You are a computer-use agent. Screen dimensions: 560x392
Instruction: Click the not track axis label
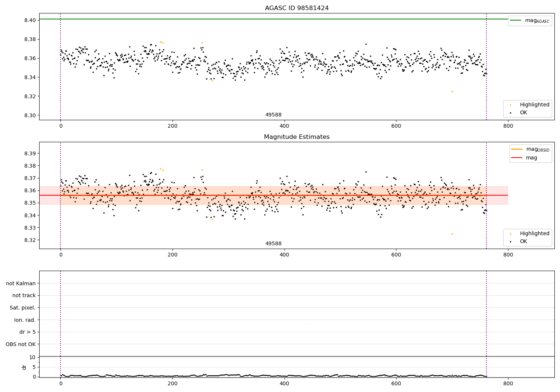[24, 295]
